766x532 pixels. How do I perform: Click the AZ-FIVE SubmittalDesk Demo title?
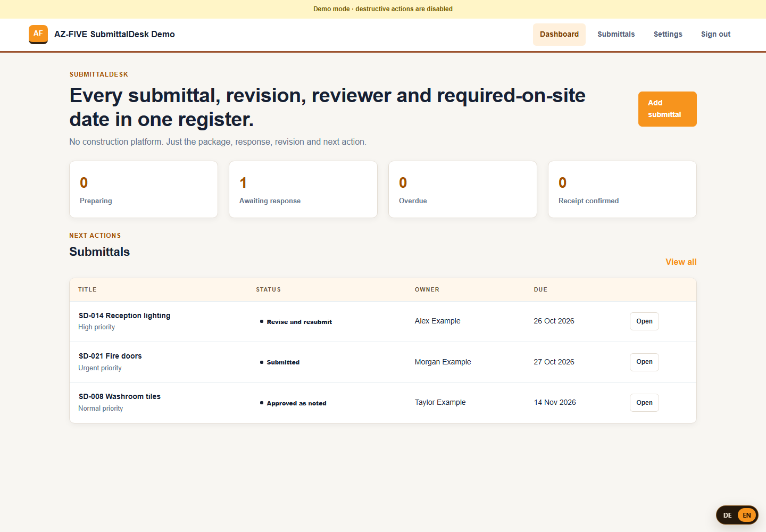click(x=114, y=34)
